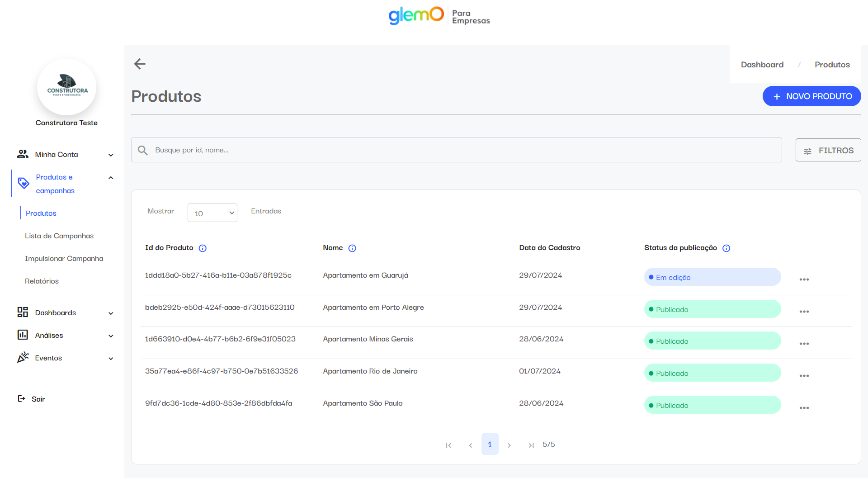Open Lista de Campanhas in sidebar

(59, 236)
